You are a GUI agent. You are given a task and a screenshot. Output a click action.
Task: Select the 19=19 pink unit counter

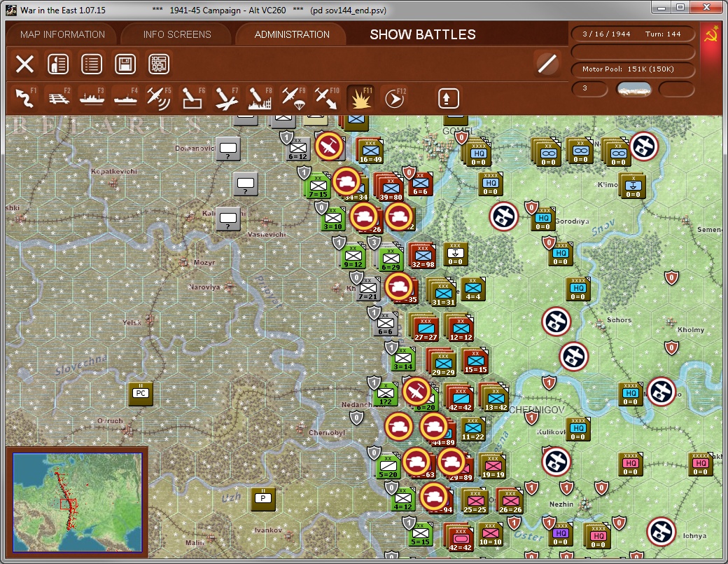(493, 466)
